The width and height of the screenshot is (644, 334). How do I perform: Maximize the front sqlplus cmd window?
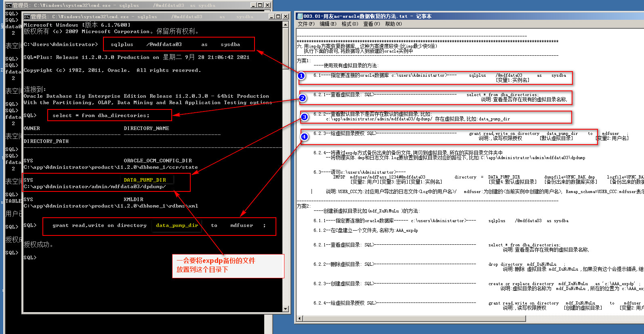coord(278,17)
